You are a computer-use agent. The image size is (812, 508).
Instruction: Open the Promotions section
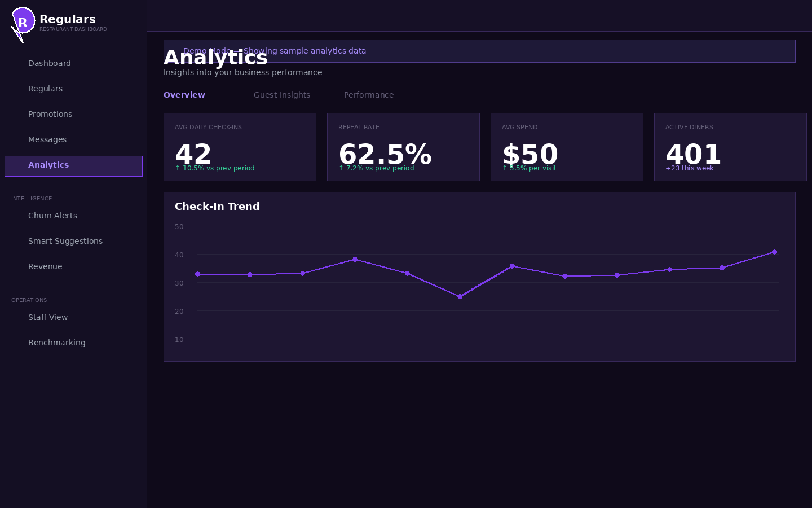(50, 114)
